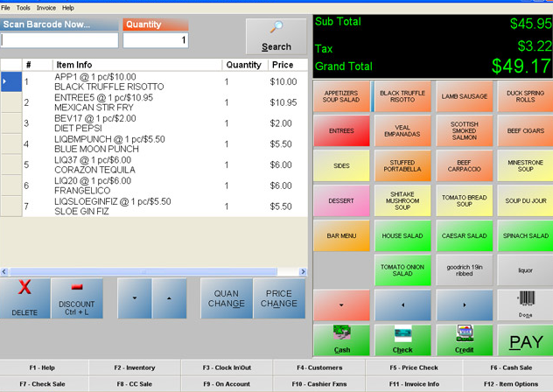Screen dimensions: 553x392
Task: Go to next menu page with right arrow
Action: click(x=464, y=305)
